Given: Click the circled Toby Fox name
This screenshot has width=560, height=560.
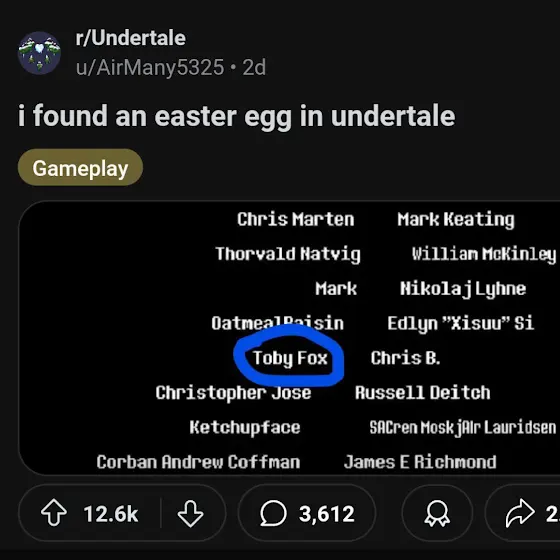Looking at the screenshot, I should point(290,358).
